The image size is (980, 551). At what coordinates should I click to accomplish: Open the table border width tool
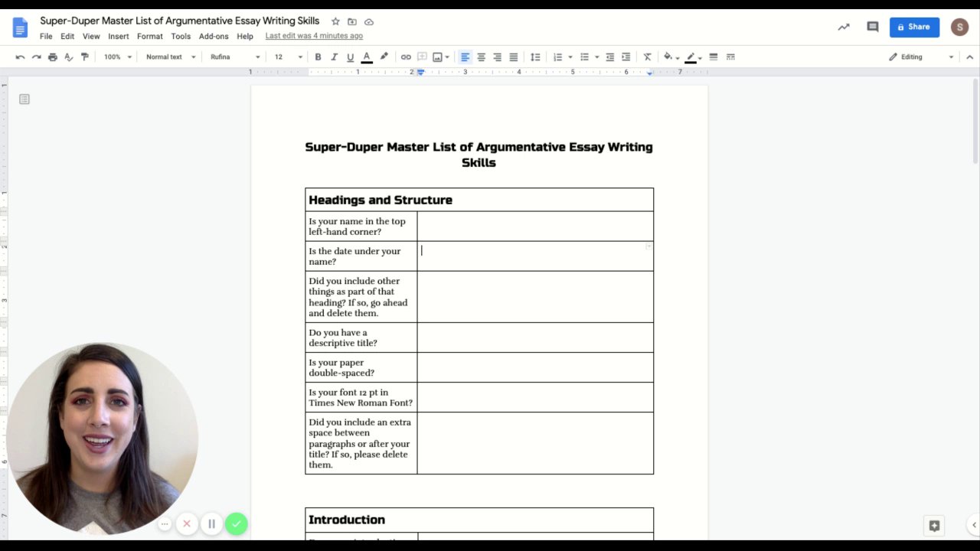tap(714, 57)
